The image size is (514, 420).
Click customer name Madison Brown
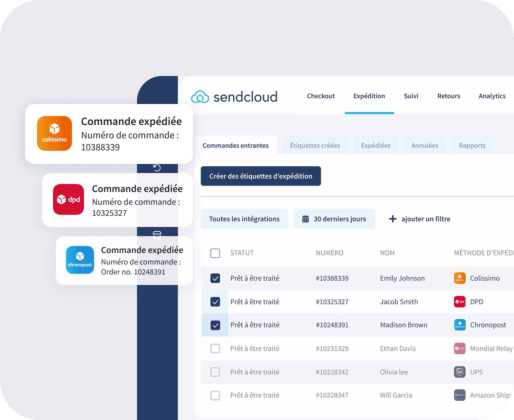pos(404,325)
